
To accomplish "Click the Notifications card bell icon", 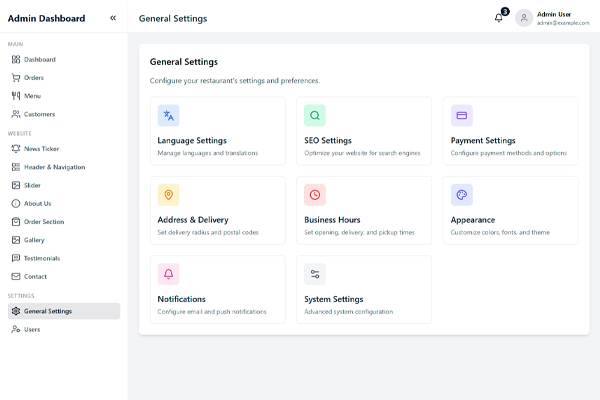I will click(168, 274).
